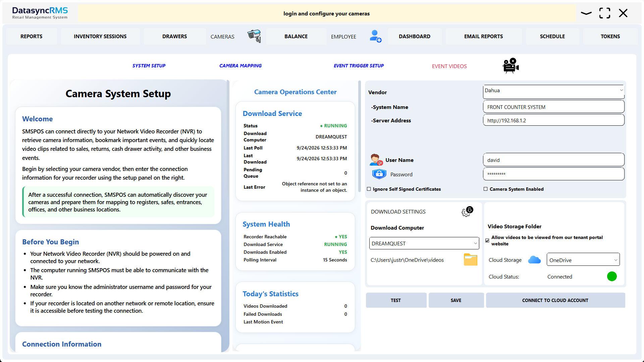Open the yellow folder browse icon
Image resolution: width=644 pixels, height=362 pixels.
(470, 260)
